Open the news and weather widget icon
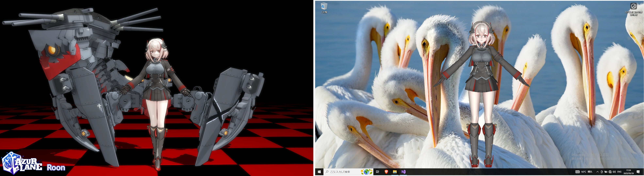This screenshot has width=644, height=176. coord(578,172)
